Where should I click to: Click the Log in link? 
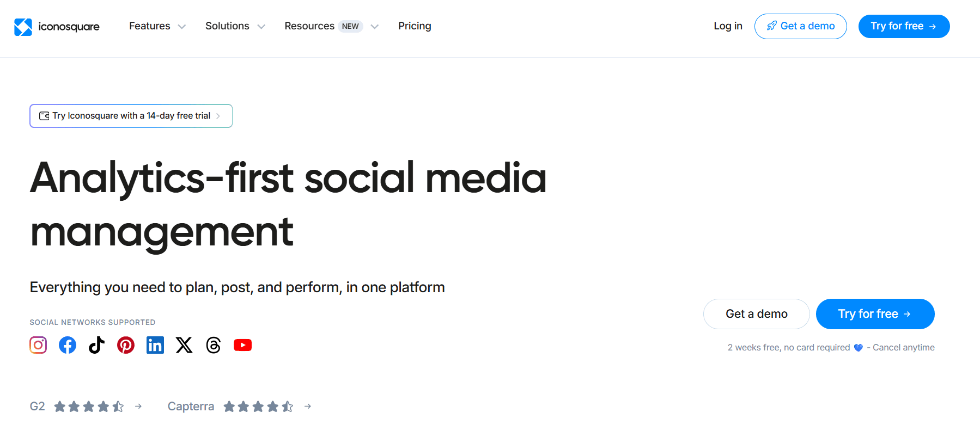click(728, 26)
